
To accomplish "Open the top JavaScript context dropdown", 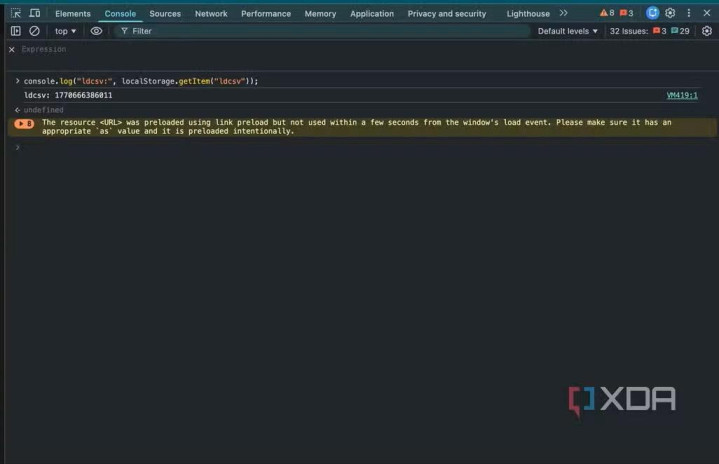I will (x=65, y=31).
